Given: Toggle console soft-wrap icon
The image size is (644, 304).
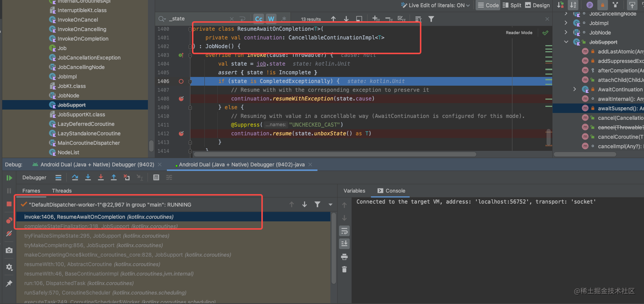Looking at the screenshot, I should tap(344, 231).
